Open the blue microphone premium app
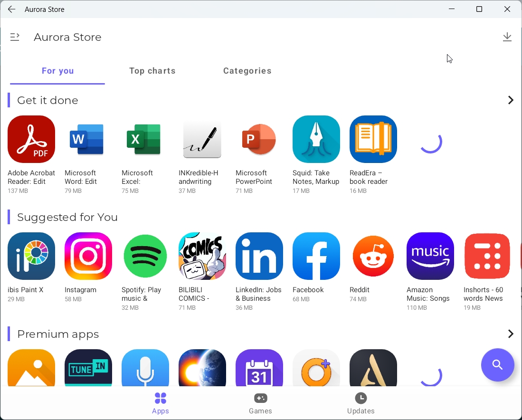Image resolution: width=522 pixels, height=420 pixels. pos(145,368)
